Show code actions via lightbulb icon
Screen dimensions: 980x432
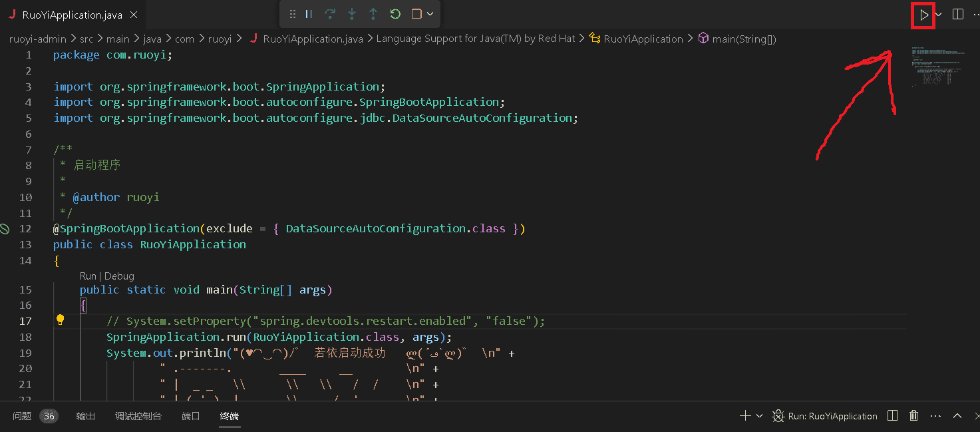(60, 320)
